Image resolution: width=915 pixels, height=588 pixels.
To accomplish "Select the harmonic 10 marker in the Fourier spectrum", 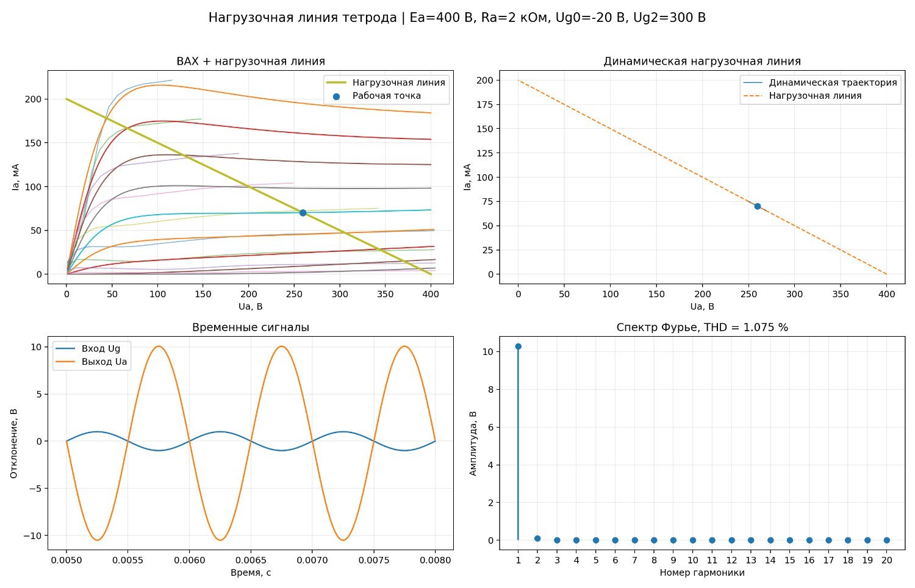I will [692, 540].
